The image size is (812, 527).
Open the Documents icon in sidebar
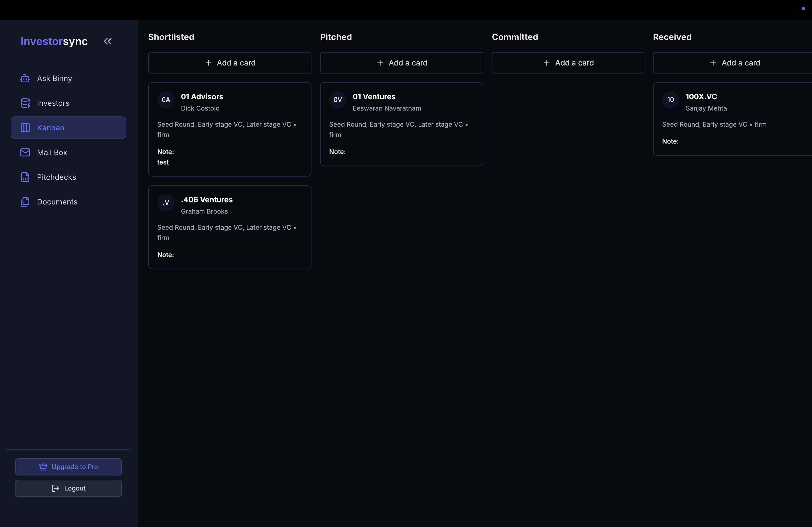[x=25, y=202]
